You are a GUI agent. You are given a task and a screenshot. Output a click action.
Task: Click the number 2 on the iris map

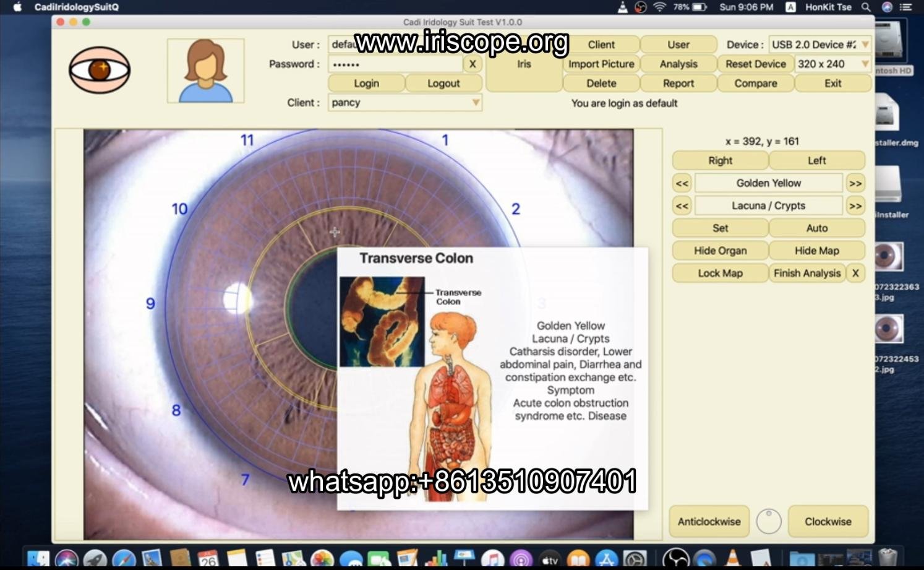coord(516,209)
